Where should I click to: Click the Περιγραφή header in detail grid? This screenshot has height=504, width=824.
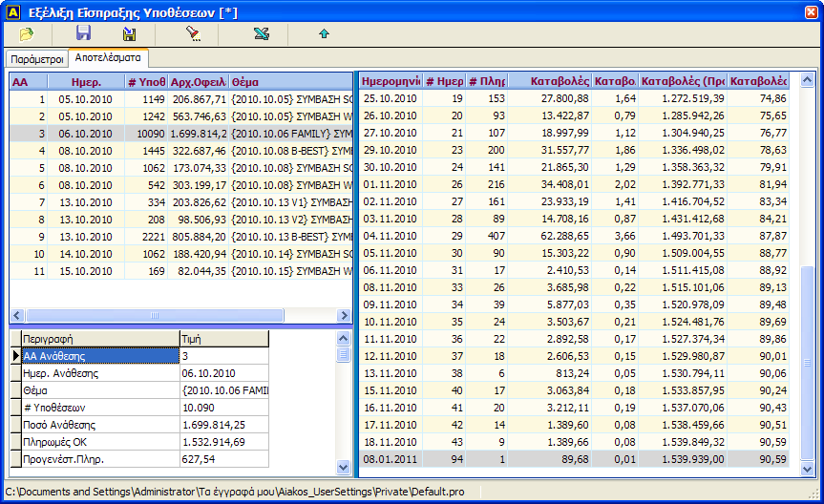(100, 339)
